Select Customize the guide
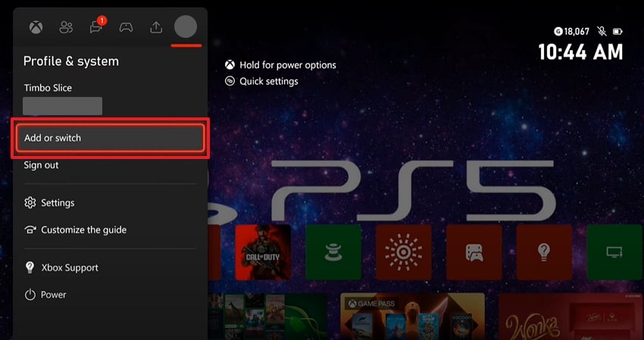644x340 pixels. coord(75,230)
